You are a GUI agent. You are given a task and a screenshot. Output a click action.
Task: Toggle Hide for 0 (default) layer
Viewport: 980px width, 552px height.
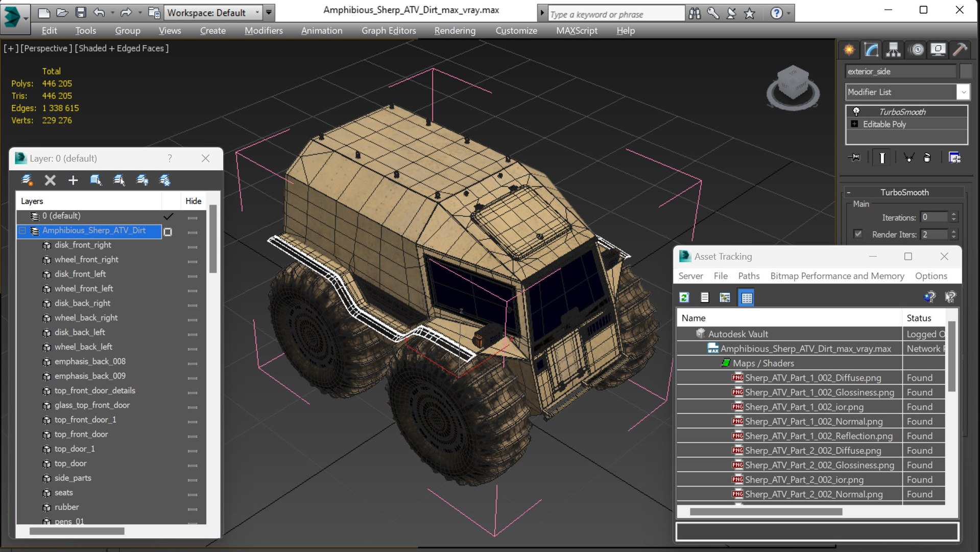point(193,218)
